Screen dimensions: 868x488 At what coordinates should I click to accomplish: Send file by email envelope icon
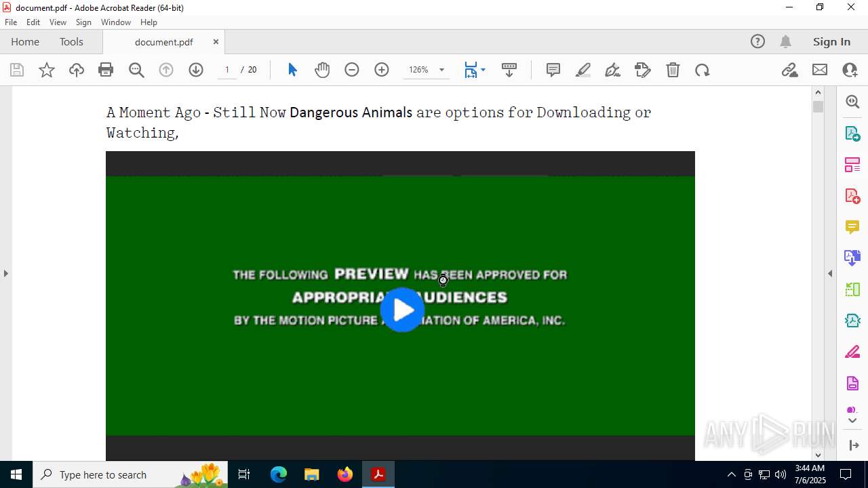[x=820, y=70]
